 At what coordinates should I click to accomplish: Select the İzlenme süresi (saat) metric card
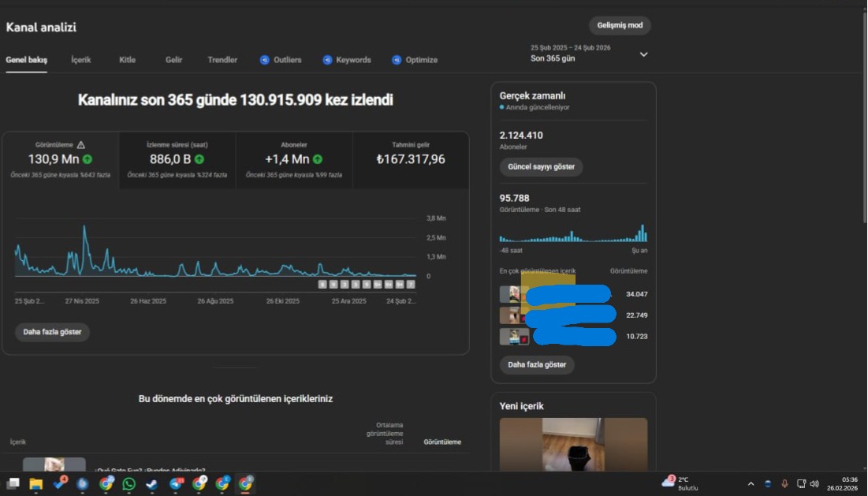tap(177, 159)
